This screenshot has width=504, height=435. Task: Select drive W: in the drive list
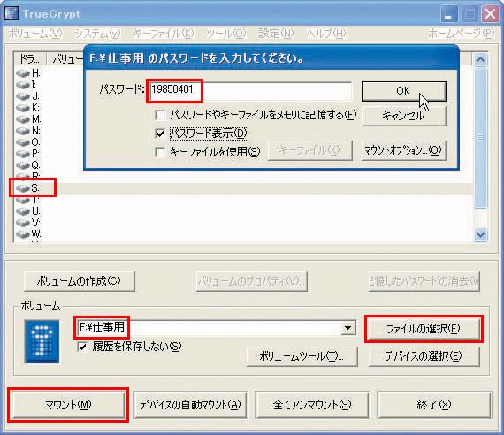click(x=28, y=233)
